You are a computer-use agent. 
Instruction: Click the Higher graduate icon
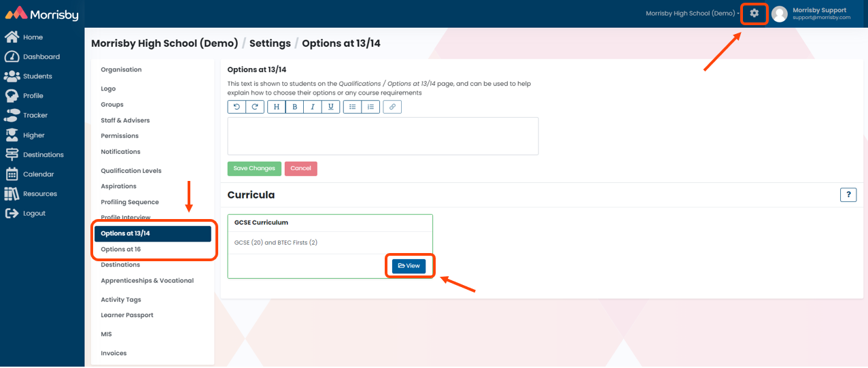click(11, 135)
